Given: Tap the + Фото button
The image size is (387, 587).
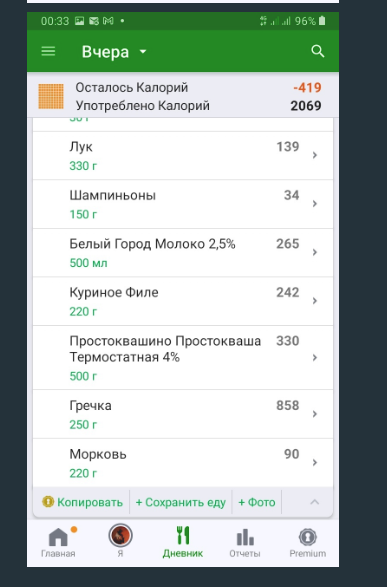Looking at the screenshot, I should (257, 502).
